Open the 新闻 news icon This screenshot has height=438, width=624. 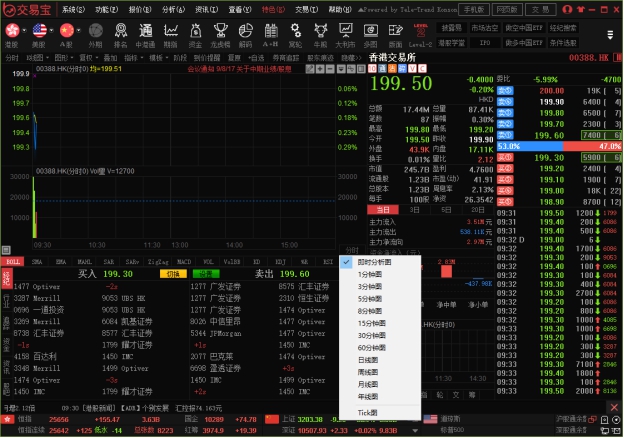[x=397, y=33]
